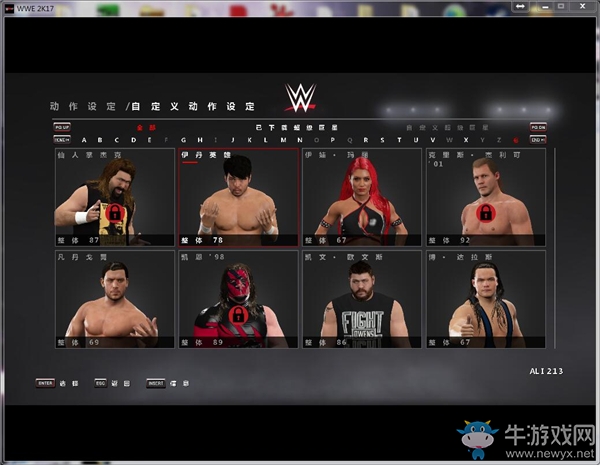Click the HOME key icon

tap(62, 140)
